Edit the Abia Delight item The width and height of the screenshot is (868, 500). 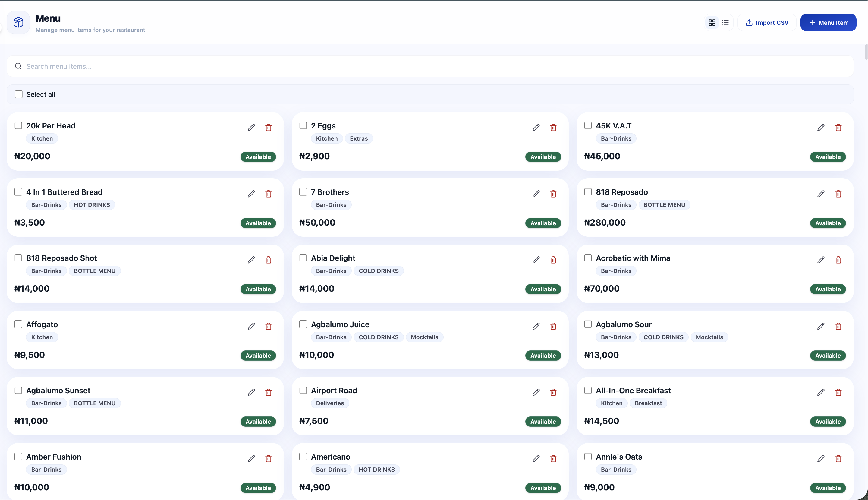pos(536,260)
